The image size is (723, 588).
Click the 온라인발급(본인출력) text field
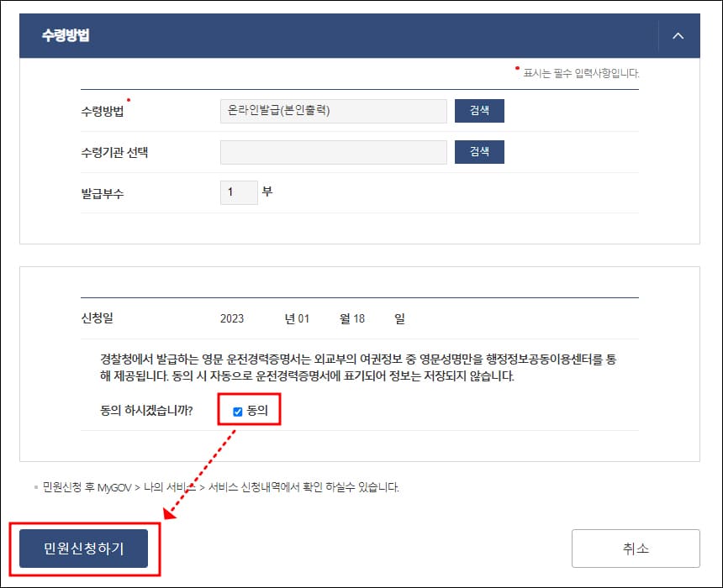(333, 110)
